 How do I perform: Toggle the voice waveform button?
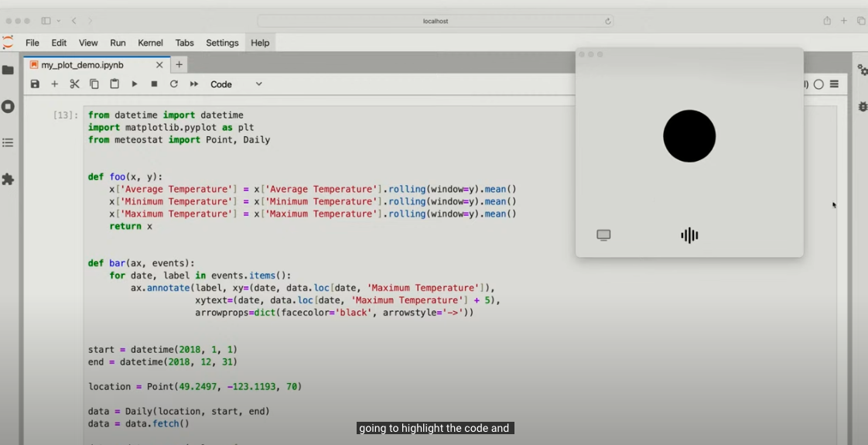[689, 235]
